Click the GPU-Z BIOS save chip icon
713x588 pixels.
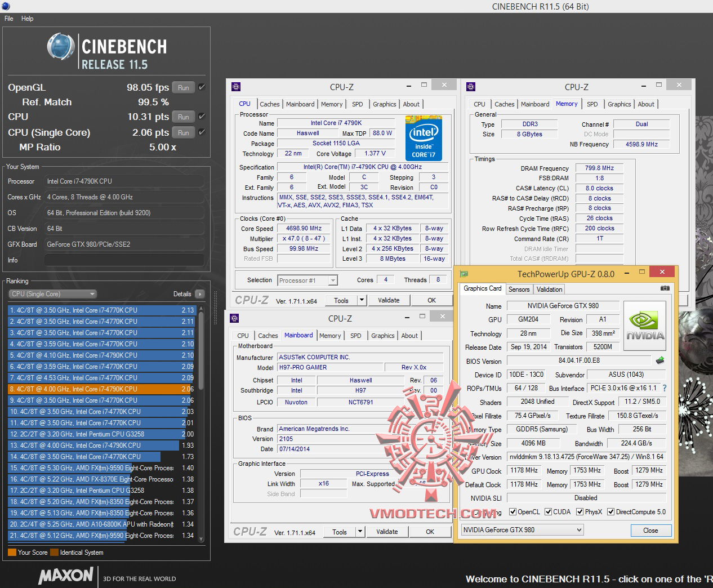pos(660,360)
